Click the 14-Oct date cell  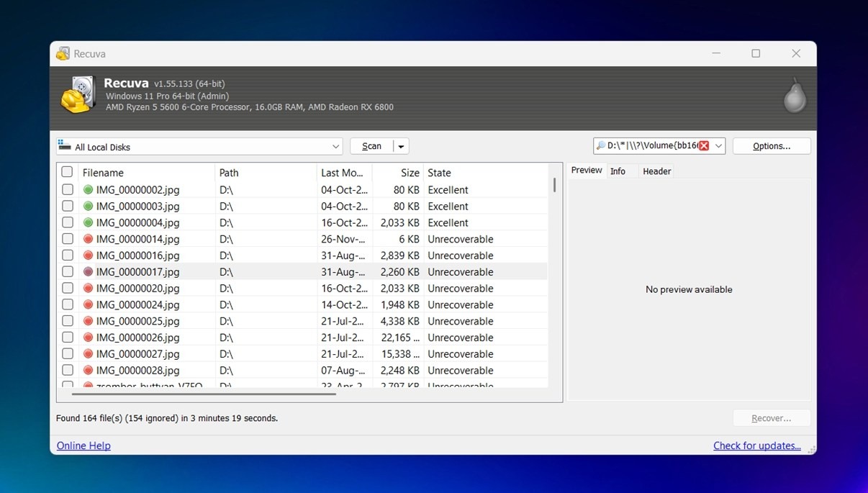(x=344, y=304)
